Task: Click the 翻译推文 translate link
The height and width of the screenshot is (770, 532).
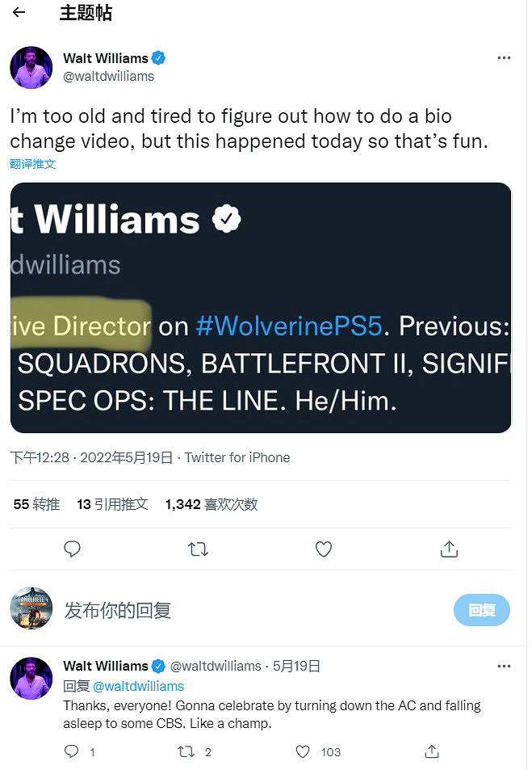Action: point(33,164)
